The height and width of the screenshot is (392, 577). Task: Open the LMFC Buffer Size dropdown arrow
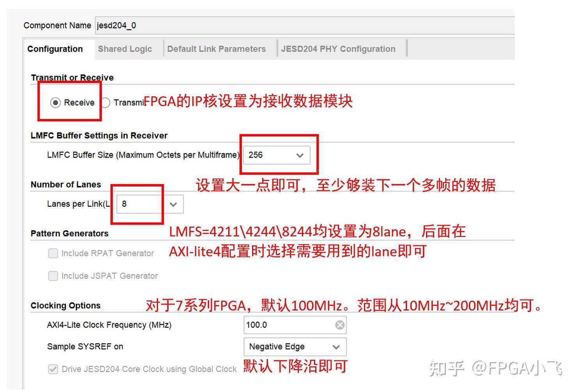299,155
